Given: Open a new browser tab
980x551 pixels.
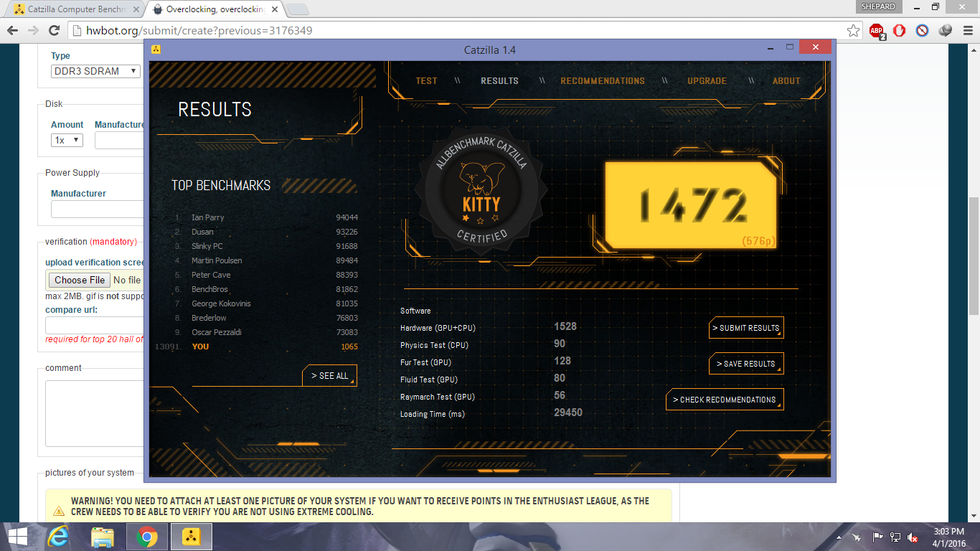Looking at the screenshot, I should (297, 10).
